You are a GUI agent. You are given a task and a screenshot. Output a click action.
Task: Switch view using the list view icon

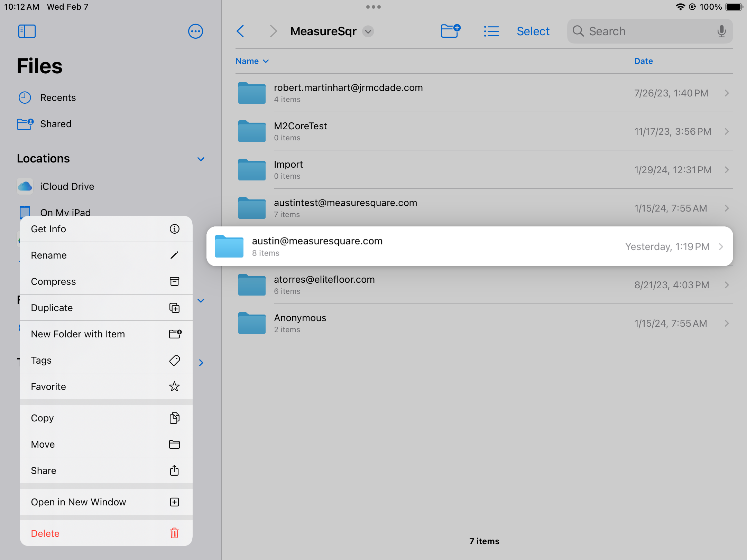point(491,31)
